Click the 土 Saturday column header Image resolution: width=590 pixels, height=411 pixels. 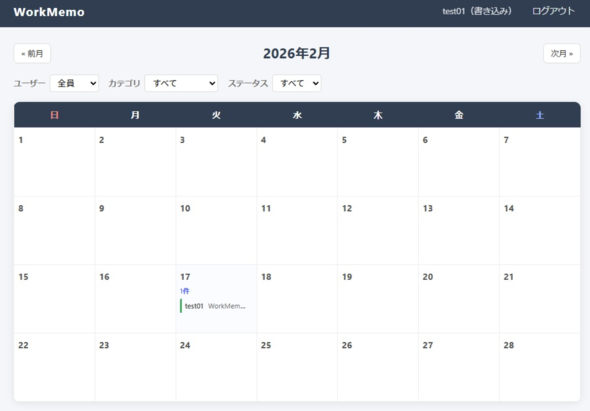point(540,115)
